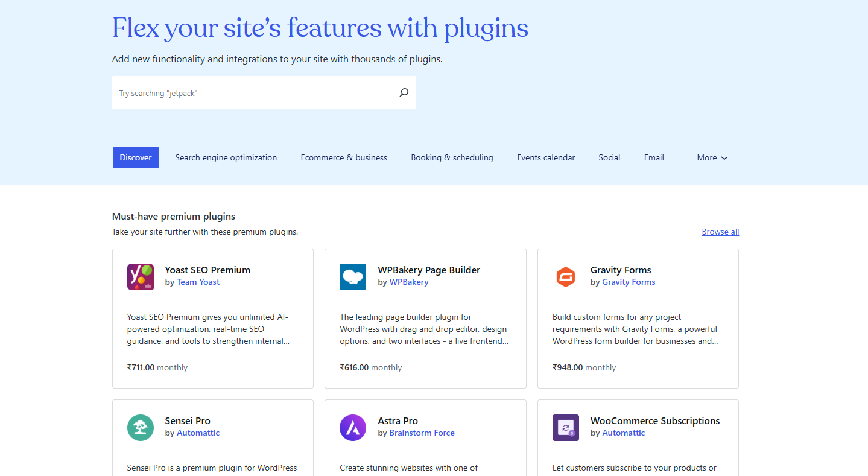Open the Team Yoast author link

pos(198,282)
